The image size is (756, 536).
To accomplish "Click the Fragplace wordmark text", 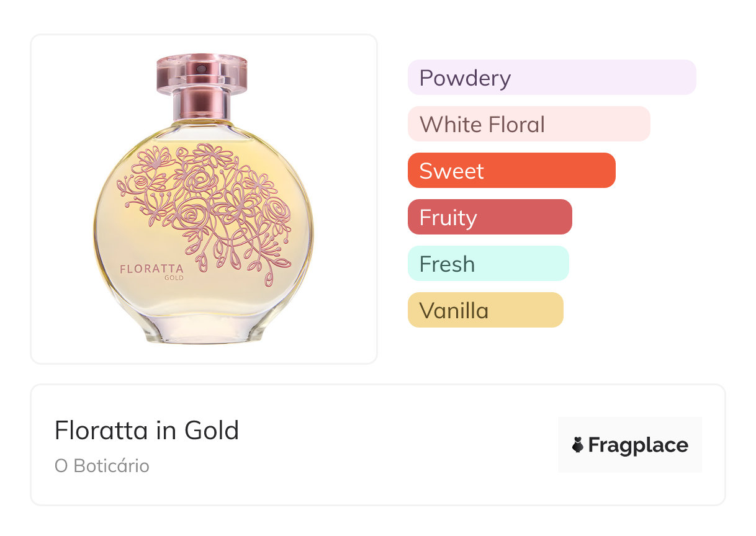I will tap(638, 445).
